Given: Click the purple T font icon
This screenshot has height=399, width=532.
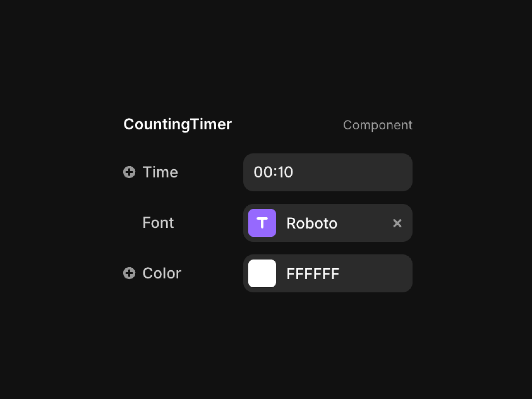Looking at the screenshot, I should (262, 223).
